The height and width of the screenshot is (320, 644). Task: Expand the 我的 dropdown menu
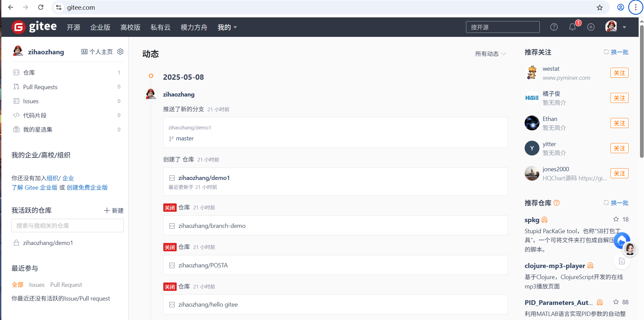coord(227,27)
